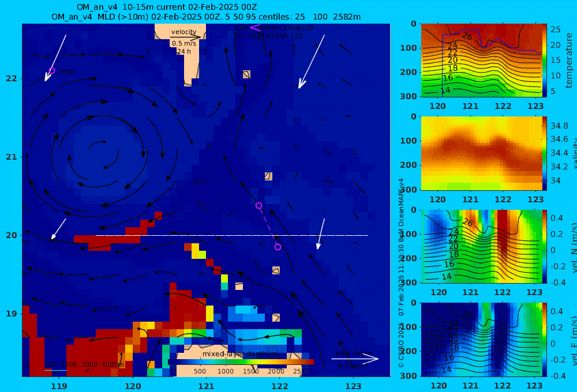Select the '4000m' bathymetry legend label

(113, 364)
